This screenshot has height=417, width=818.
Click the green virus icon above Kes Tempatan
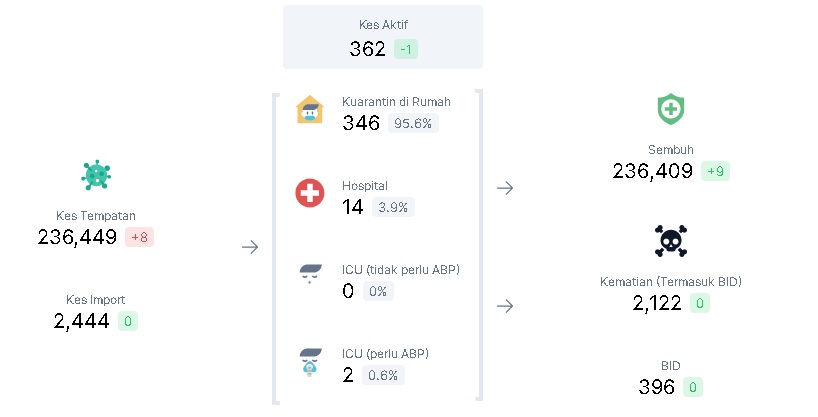(x=96, y=175)
